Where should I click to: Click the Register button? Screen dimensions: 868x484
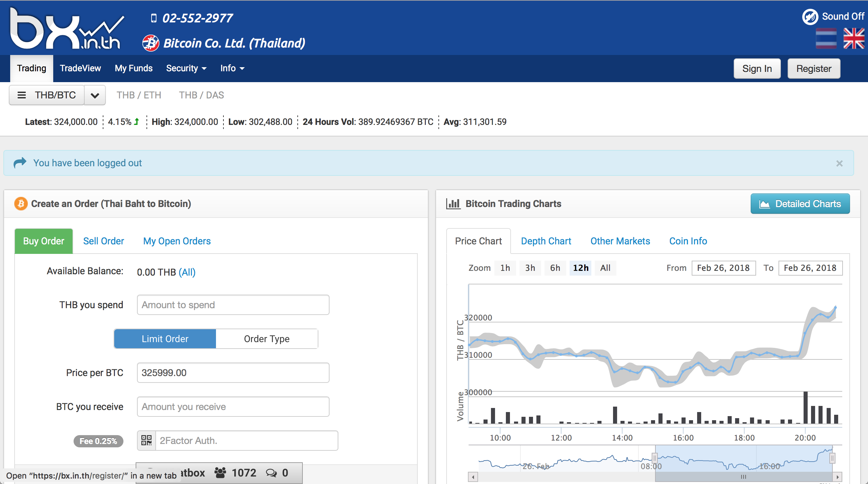[814, 69]
